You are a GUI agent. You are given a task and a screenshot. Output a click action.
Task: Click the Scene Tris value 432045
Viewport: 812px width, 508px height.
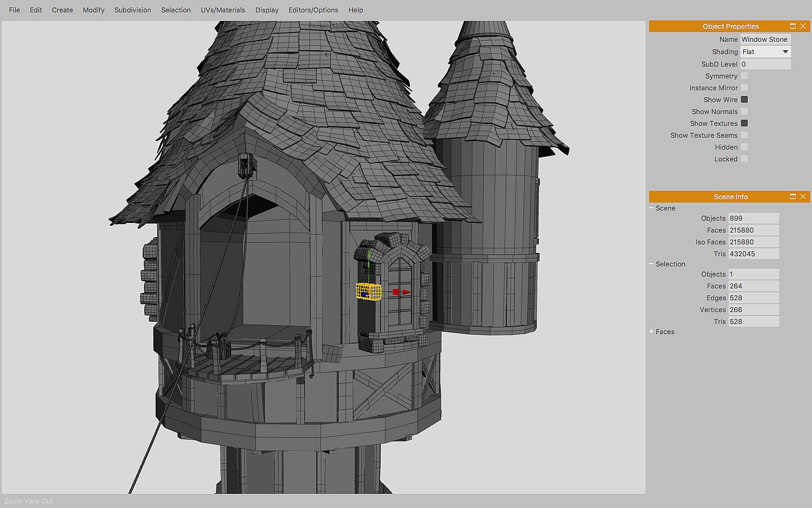tap(754, 254)
